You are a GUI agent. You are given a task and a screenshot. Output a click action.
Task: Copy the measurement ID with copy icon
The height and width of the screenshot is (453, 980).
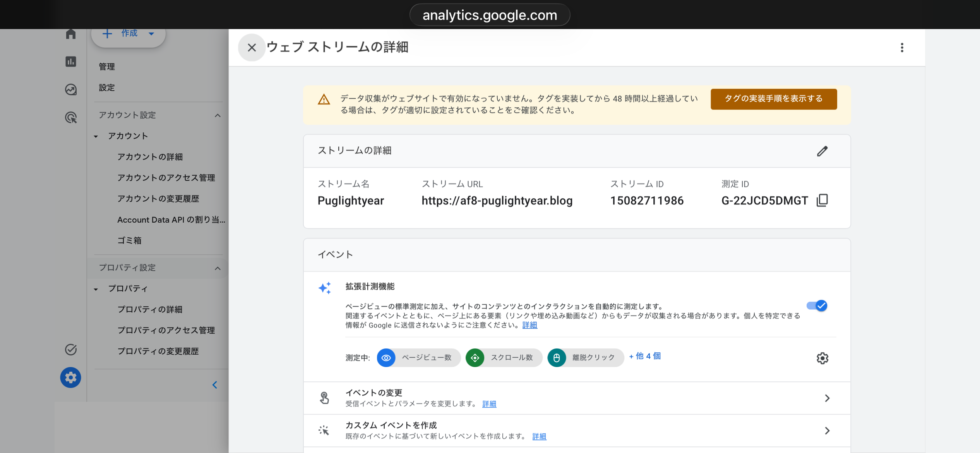[x=822, y=200]
